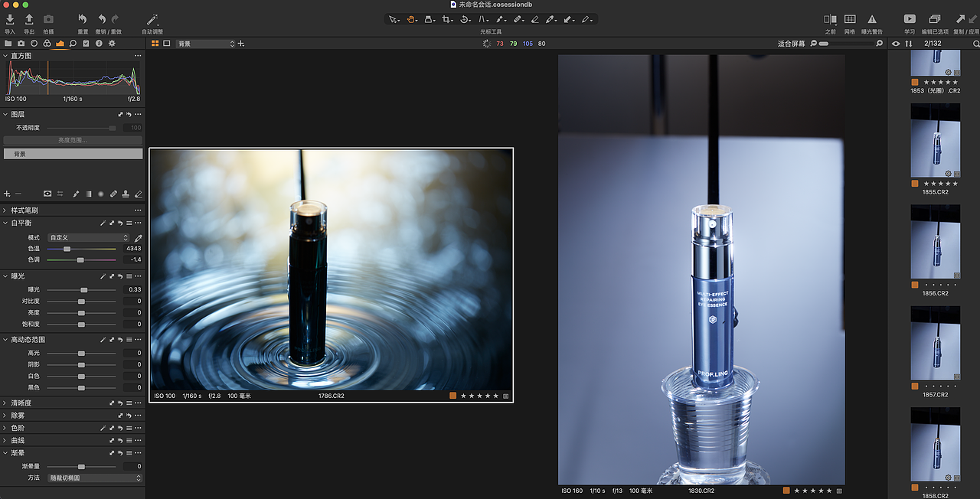
Task: Select the Erase mask cursor tool
Action: pos(535,19)
